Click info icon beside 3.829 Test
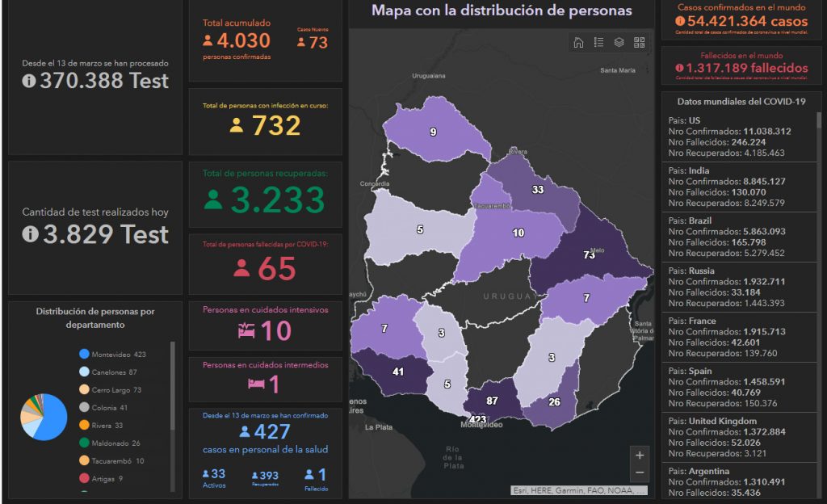The width and height of the screenshot is (827, 504). point(31,234)
